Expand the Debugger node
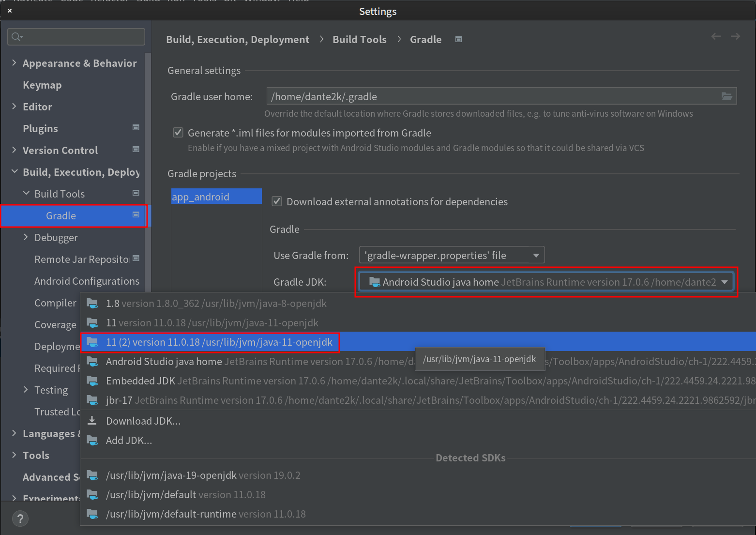The height and width of the screenshot is (535, 756). tap(26, 237)
